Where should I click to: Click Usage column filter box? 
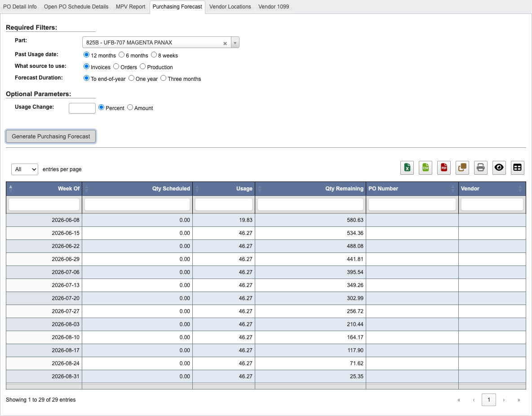224,204
